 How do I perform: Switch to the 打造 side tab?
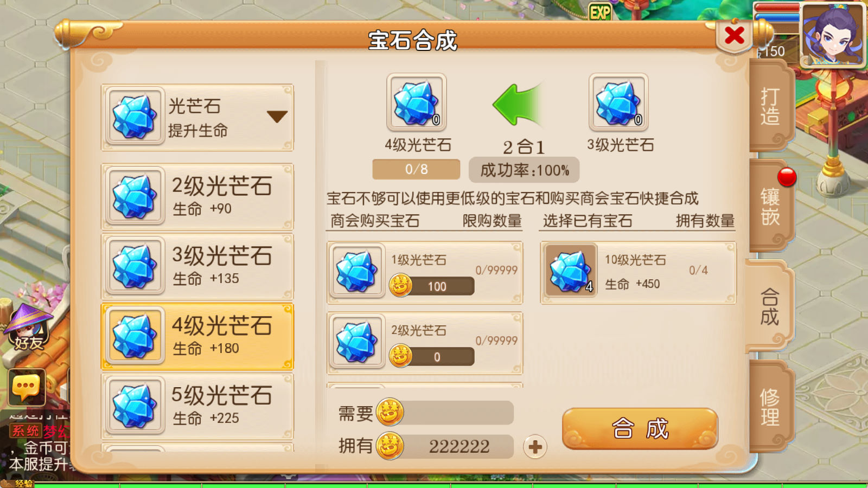770,106
